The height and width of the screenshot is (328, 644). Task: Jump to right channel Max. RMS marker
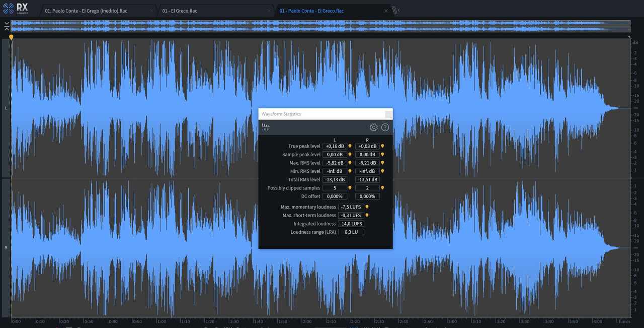pos(382,163)
